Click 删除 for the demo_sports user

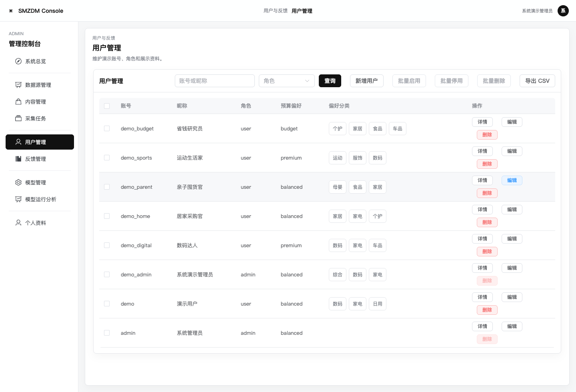(487, 164)
